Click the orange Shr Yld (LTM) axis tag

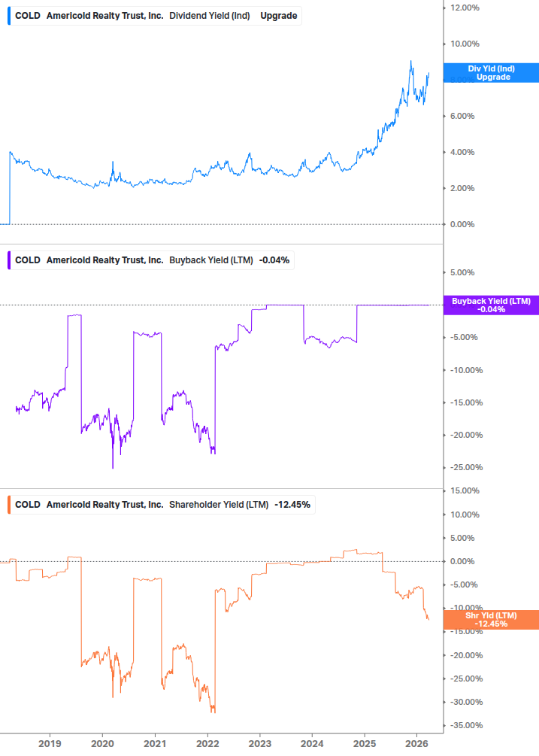click(491, 620)
